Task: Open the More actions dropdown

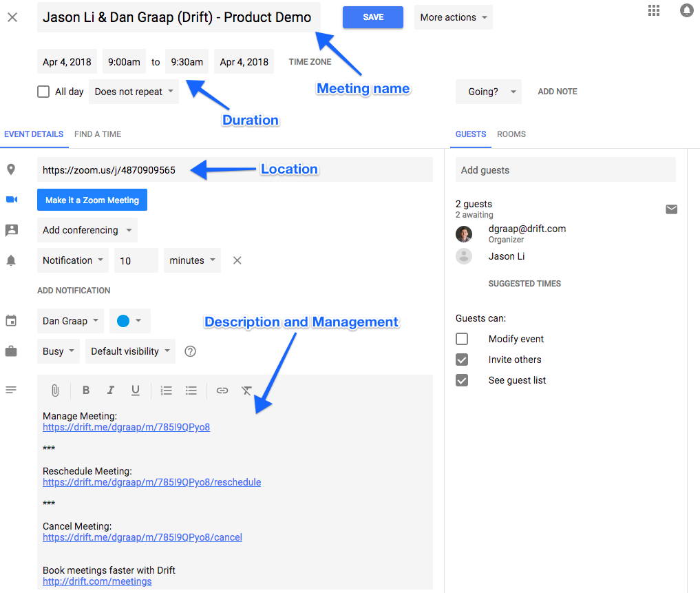Action: pos(453,17)
